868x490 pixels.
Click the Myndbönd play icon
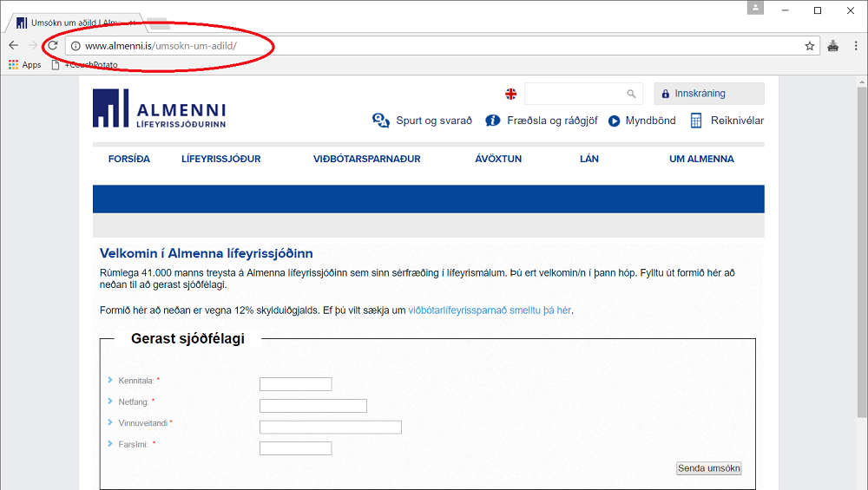tap(615, 121)
